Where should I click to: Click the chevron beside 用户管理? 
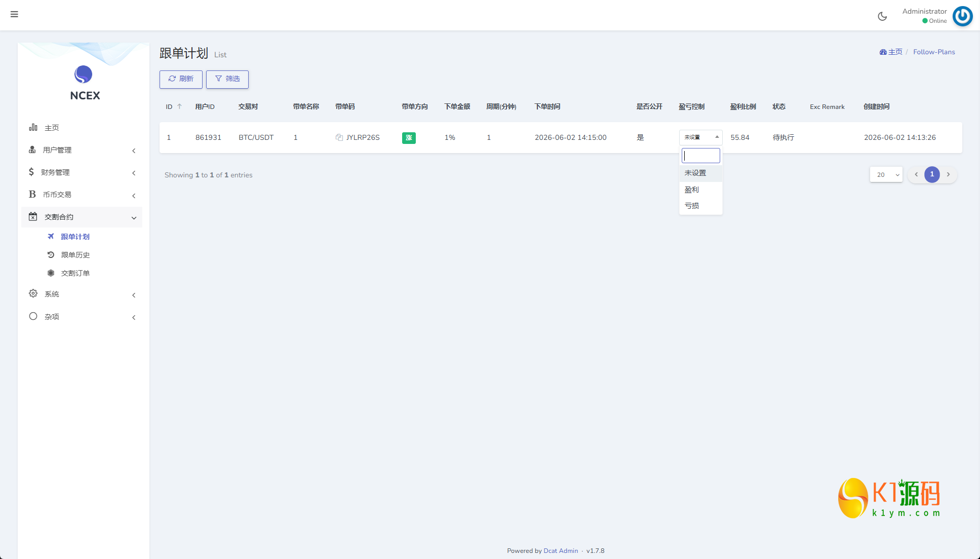click(134, 151)
